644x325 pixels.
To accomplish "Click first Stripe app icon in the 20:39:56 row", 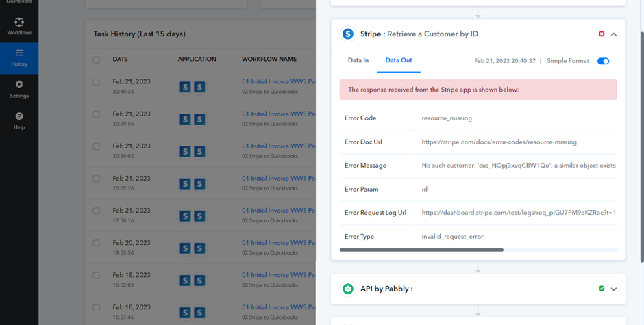I will coord(185,119).
